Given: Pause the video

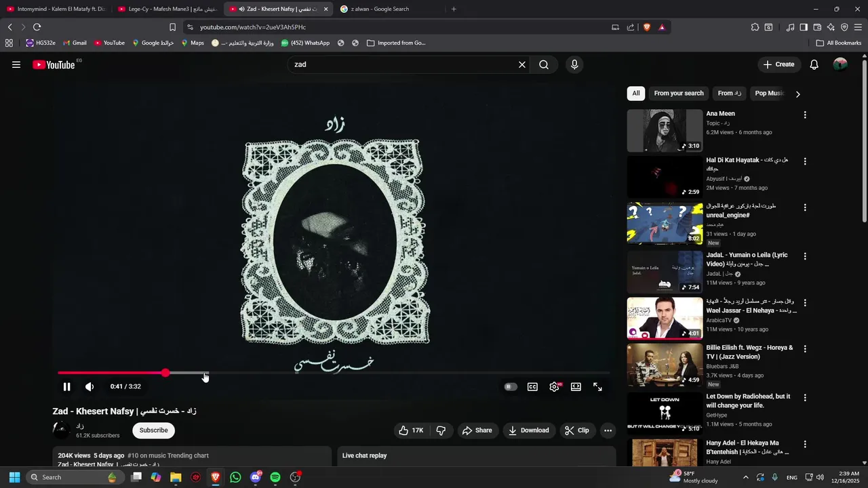Looking at the screenshot, I should (66, 387).
